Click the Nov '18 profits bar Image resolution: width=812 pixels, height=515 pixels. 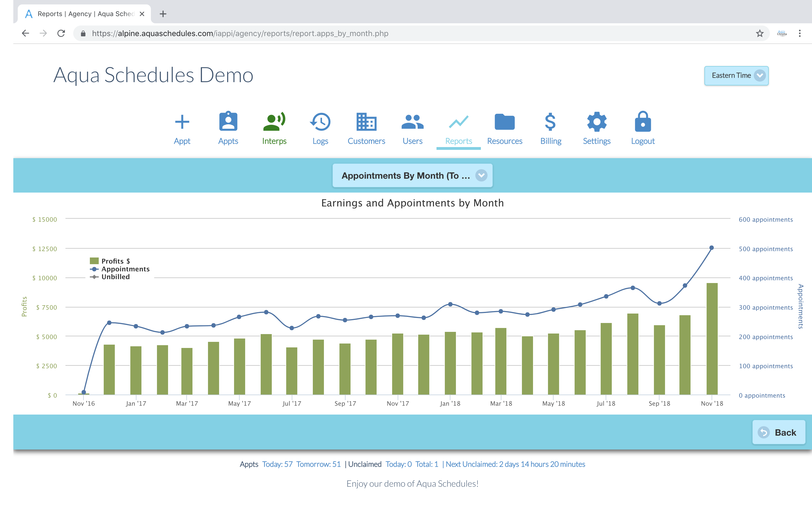[x=712, y=339]
